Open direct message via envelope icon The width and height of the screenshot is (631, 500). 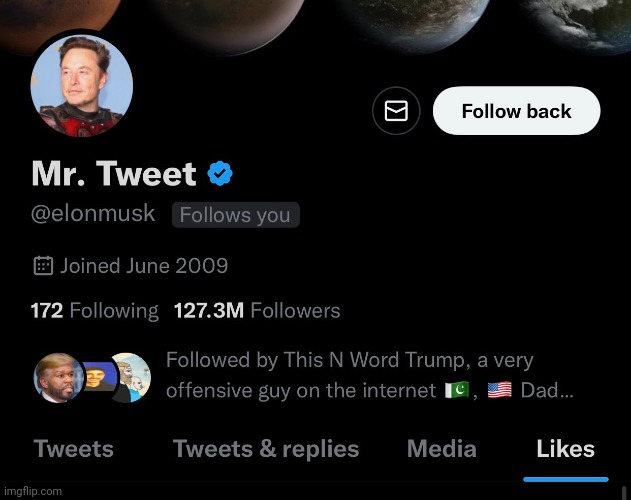[396, 111]
